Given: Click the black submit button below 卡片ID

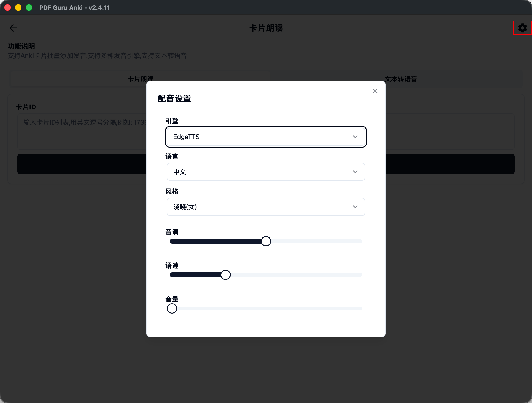Looking at the screenshot, I should coord(82,164).
